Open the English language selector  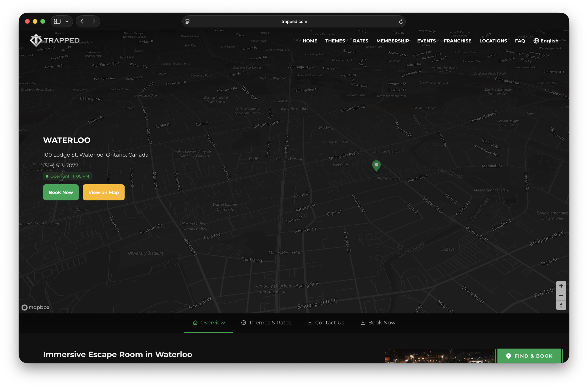point(546,41)
